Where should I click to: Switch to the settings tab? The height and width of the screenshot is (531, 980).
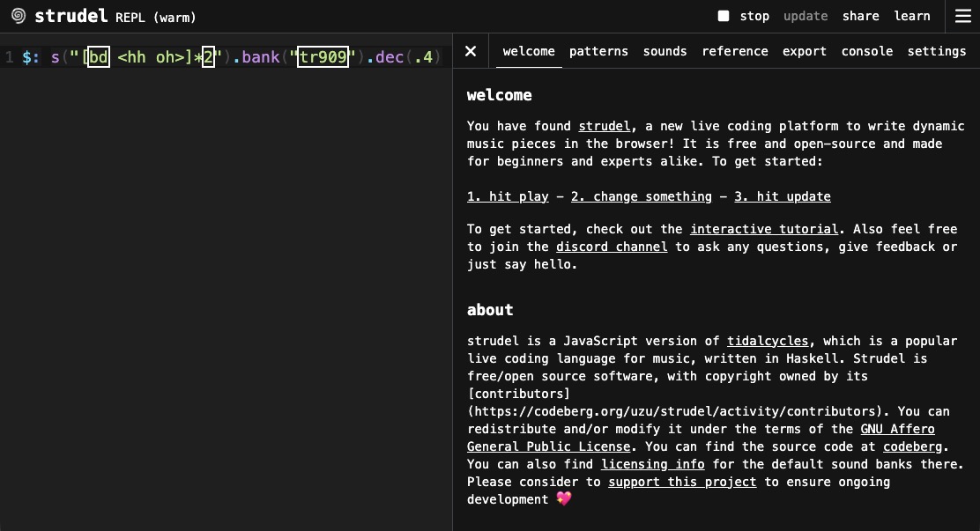coord(937,51)
